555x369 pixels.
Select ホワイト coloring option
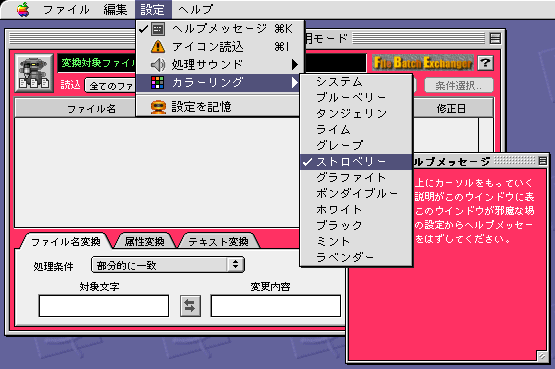(356, 209)
